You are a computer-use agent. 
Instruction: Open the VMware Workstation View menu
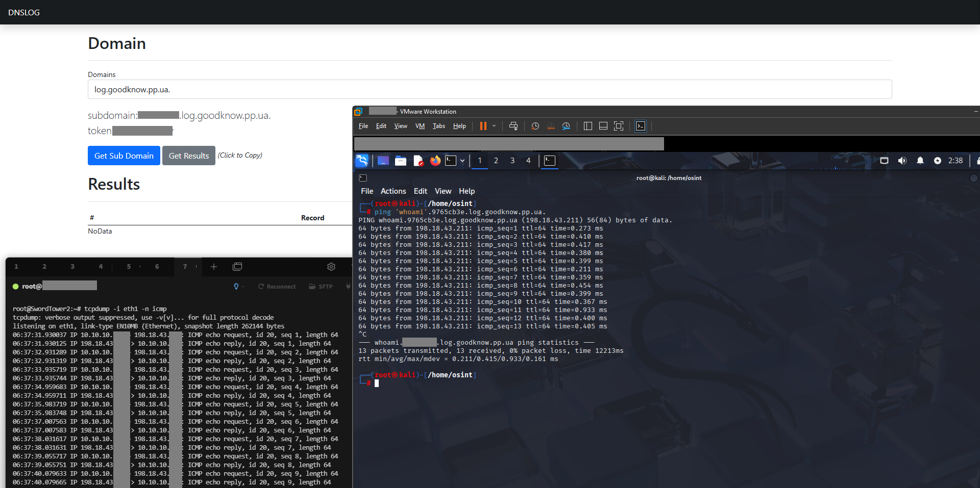point(401,126)
